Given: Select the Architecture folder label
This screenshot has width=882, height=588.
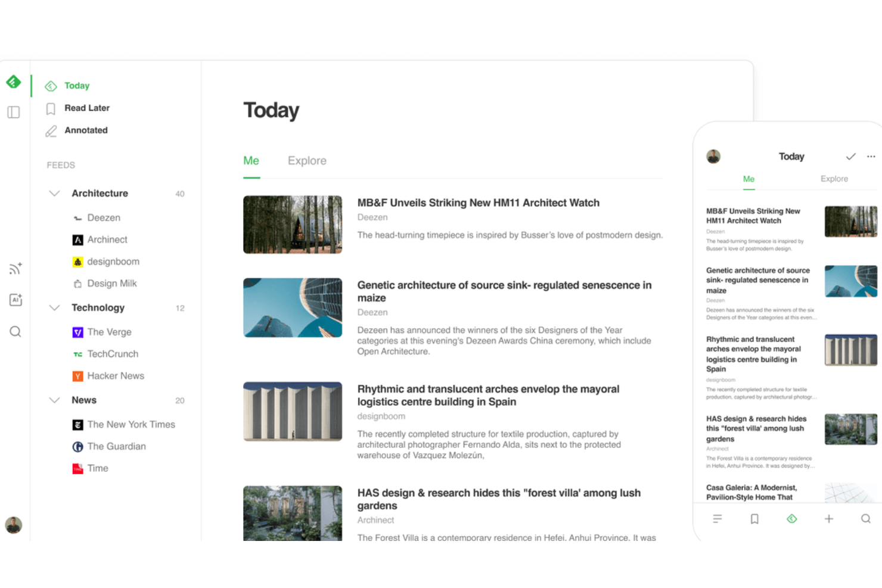Looking at the screenshot, I should coord(100,194).
